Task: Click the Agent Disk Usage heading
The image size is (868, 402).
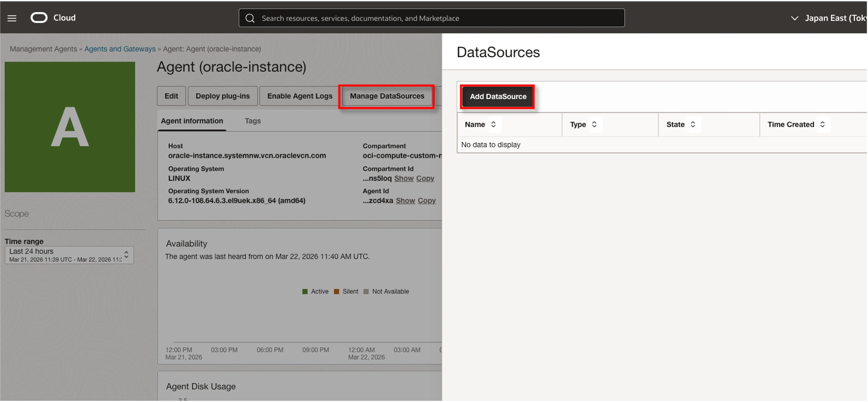Action: point(201,387)
